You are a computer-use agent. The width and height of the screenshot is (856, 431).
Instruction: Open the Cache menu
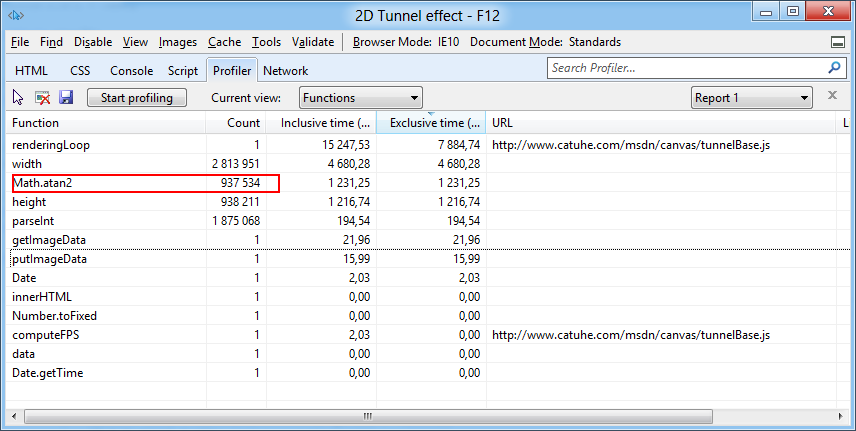tap(224, 42)
